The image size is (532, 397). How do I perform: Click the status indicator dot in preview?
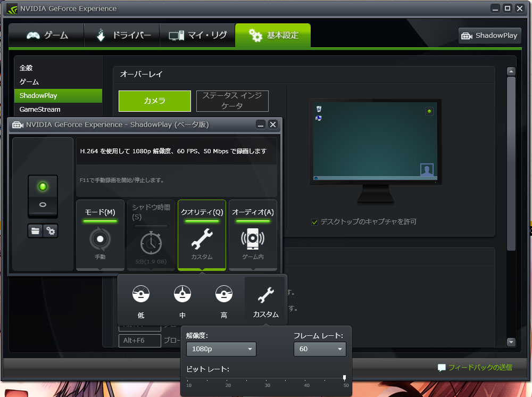429,111
